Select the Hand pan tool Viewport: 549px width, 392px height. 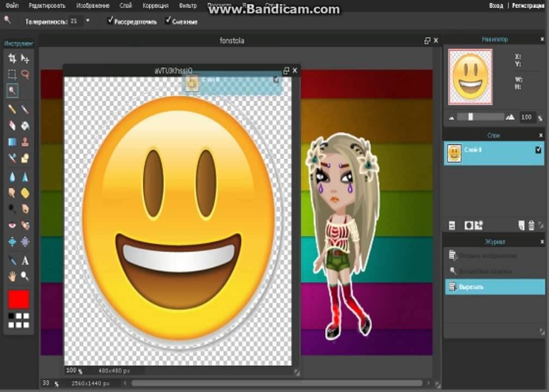[12, 277]
